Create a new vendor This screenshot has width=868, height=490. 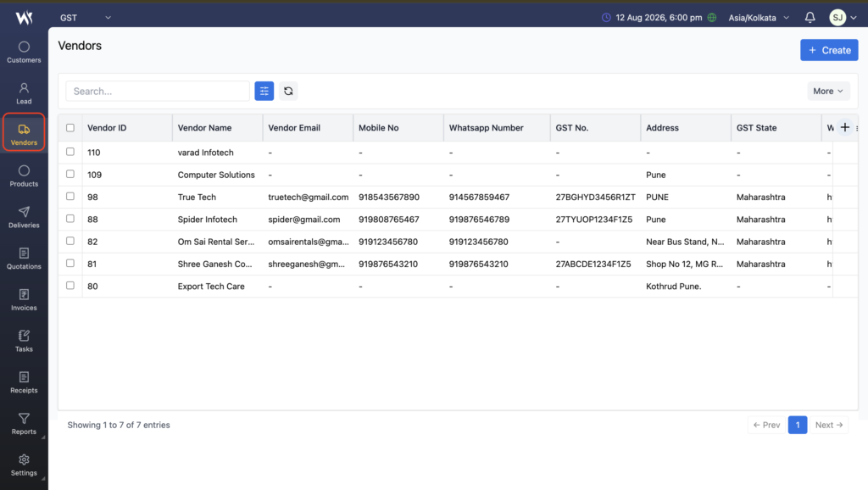[829, 50]
